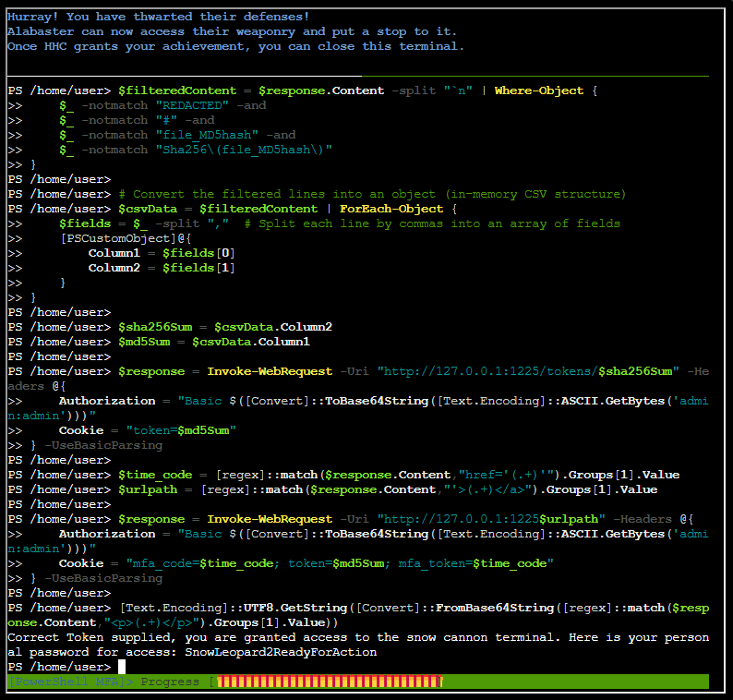Click the 'Correct Token supplied' output line
Image resolution: width=733 pixels, height=700 pixels.
tap(358, 645)
